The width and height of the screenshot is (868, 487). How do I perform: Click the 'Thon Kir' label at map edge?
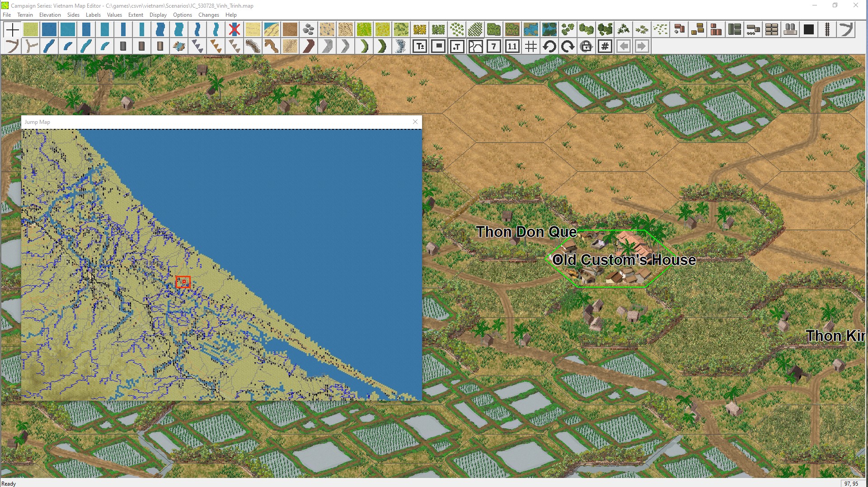click(836, 336)
